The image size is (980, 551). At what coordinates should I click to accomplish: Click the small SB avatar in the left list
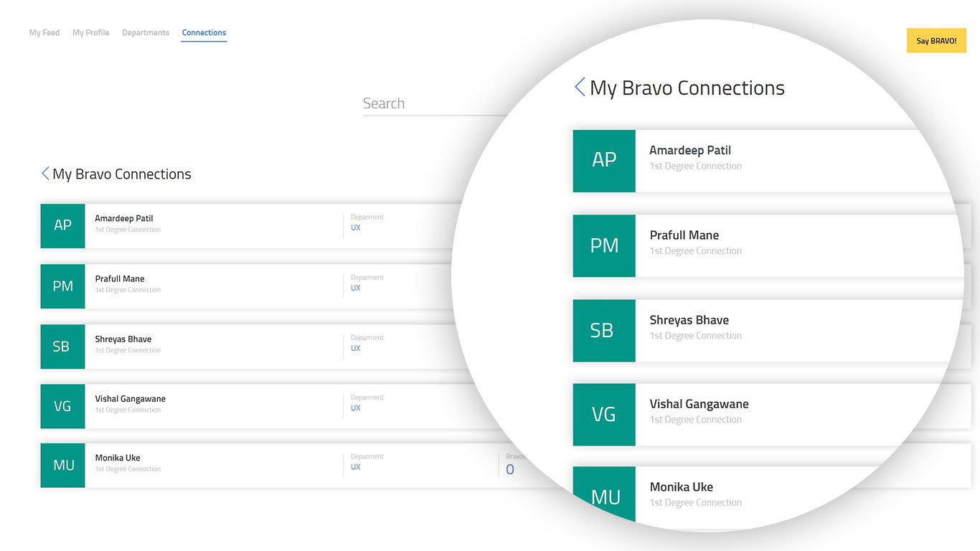click(62, 347)
